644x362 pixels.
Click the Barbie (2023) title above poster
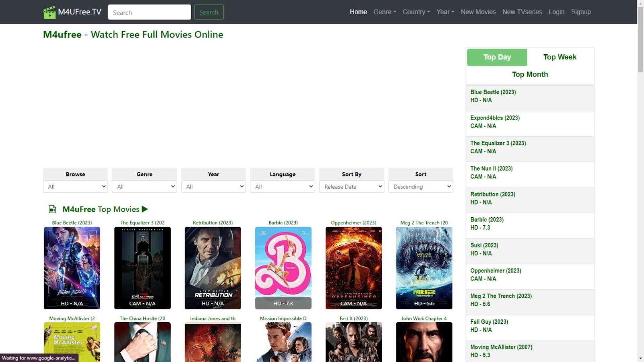point(283,222)
